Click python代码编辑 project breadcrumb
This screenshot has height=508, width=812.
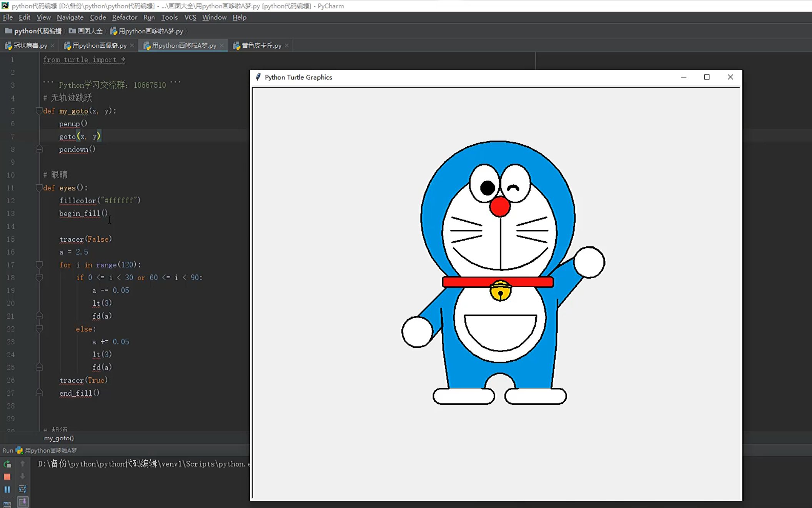[37, 31]
